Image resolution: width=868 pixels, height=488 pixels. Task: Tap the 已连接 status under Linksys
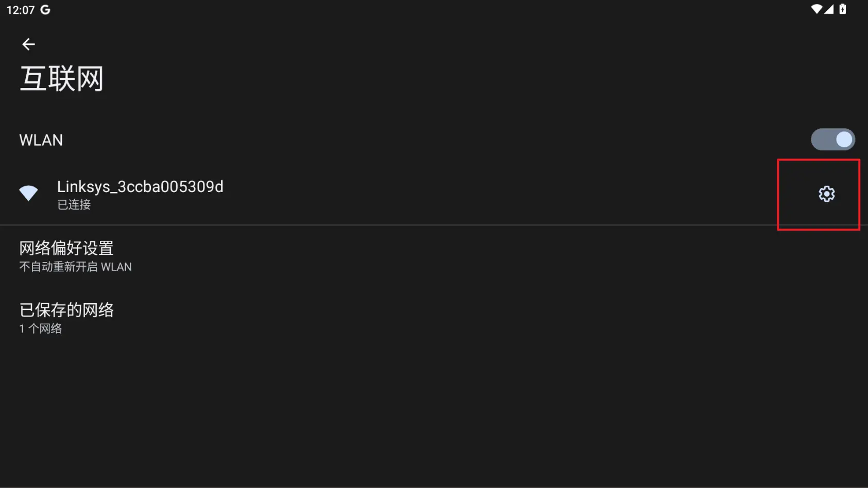[74, 205]
